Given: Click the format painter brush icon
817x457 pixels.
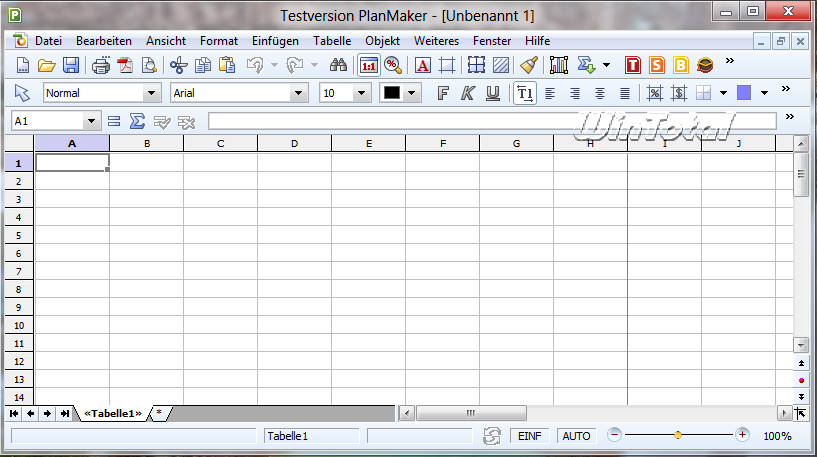Looking at the screenshot, I should (x=529, y=65).
